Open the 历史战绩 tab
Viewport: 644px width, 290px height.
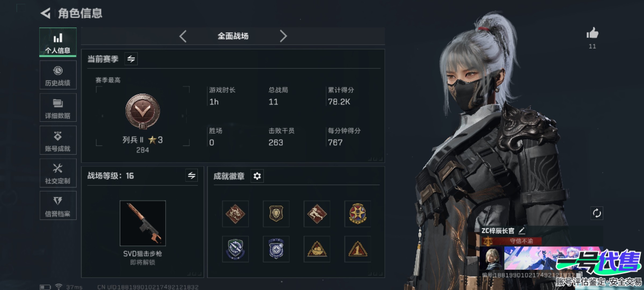coord(58,75)
